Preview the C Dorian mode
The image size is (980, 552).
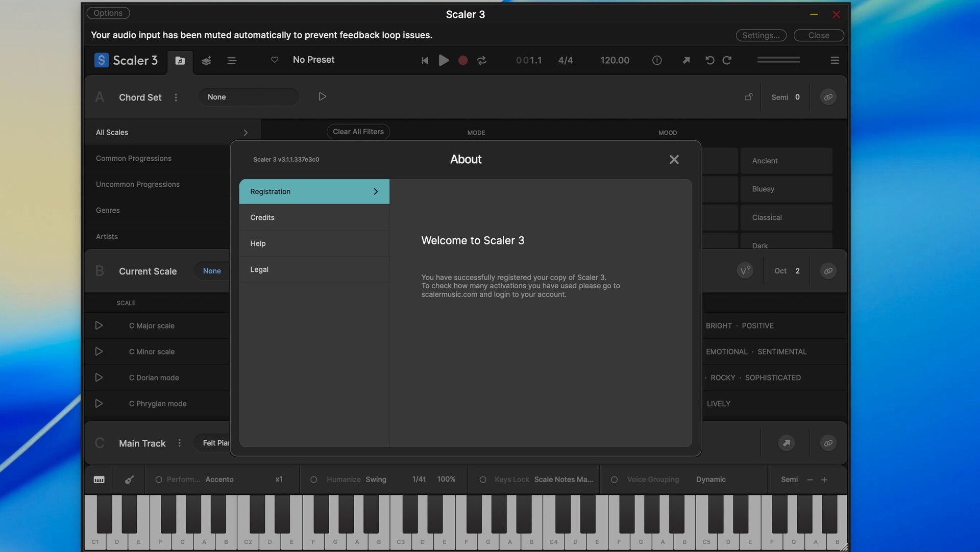click(x=99, y=378)
